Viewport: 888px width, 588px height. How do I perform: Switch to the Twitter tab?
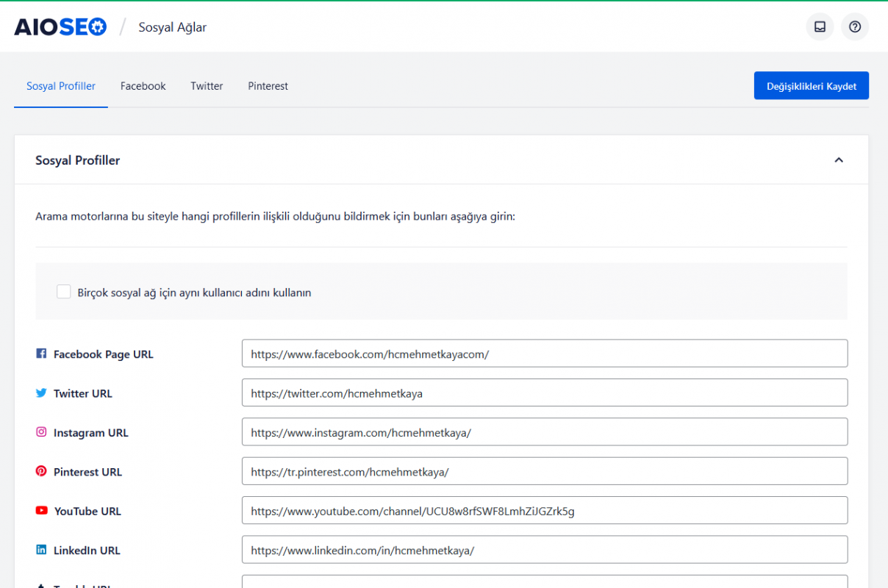[x=207, y=86]
